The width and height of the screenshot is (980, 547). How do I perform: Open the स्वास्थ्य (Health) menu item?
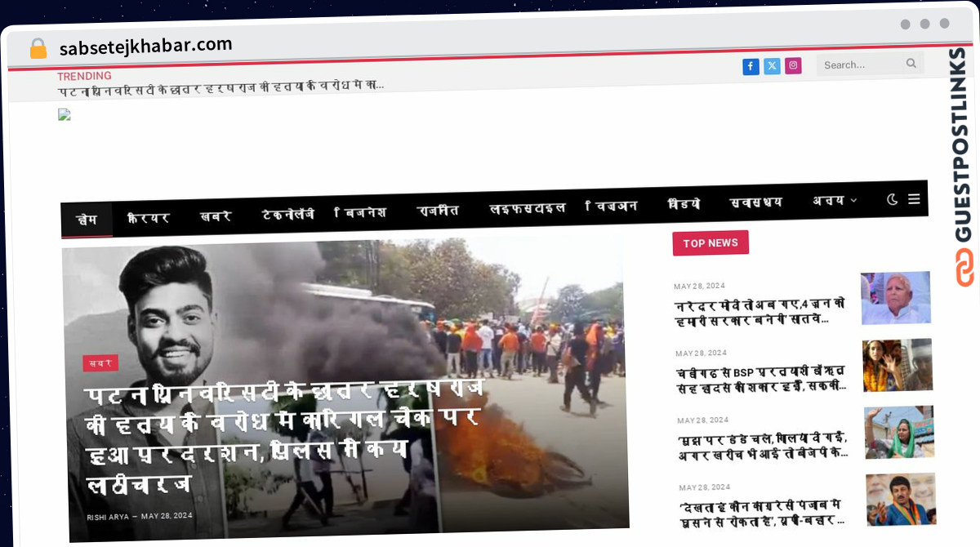click(x=756, y=202)
